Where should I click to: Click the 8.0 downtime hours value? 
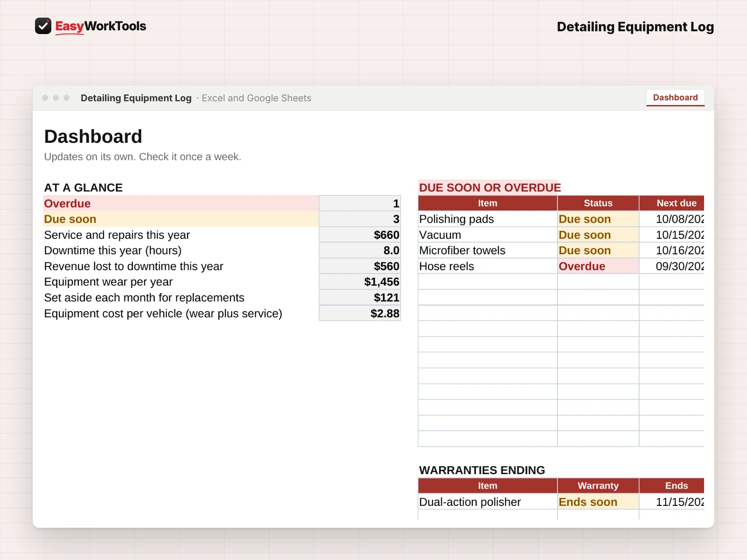[359, 251]
